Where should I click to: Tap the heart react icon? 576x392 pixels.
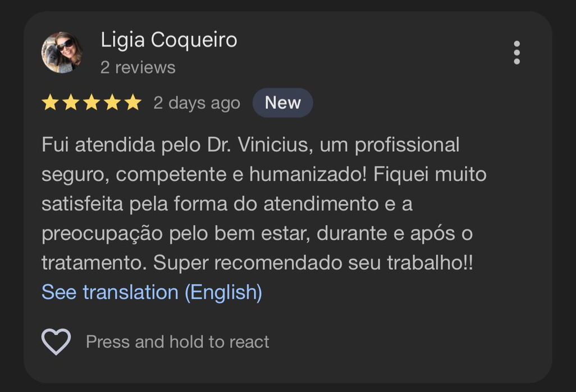pos(56,342)
